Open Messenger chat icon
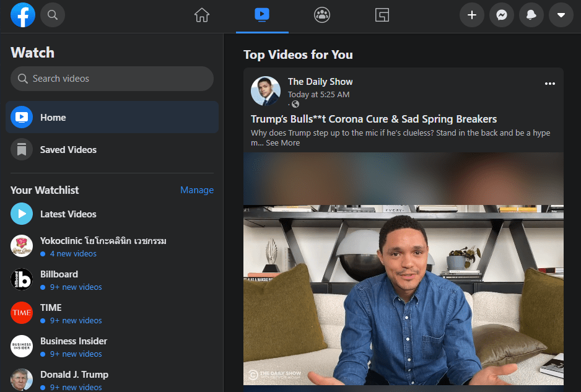 tap(502, 15)
